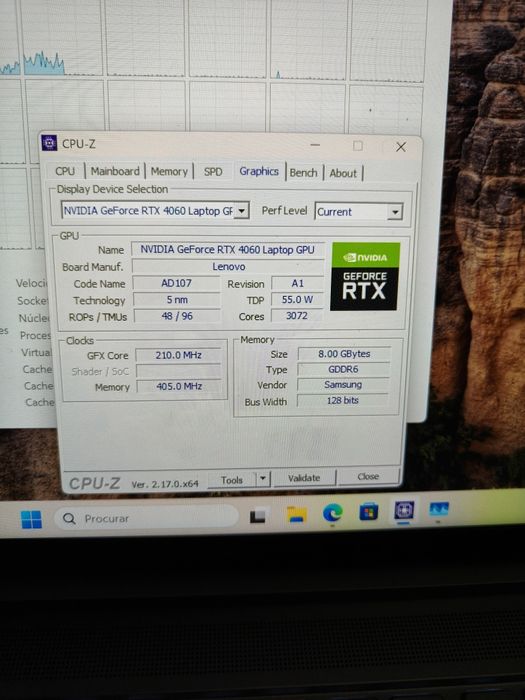Image resolution: width=525 pixels, height=700 pixels.
Task: Click the CPU-Z title bar icon
Action: click(49, 143)
